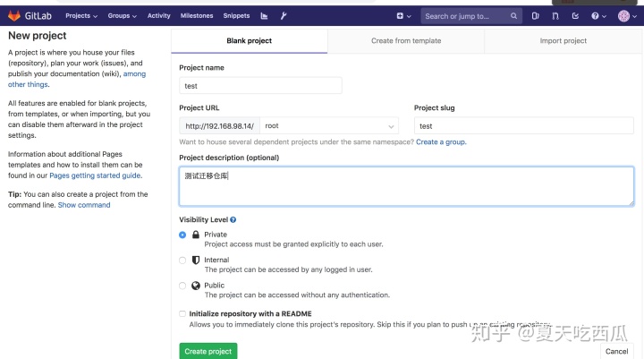Viewport: 644px width, 359px height.
Task: Switch to the Create from template tab
Action: click(406, 40)
